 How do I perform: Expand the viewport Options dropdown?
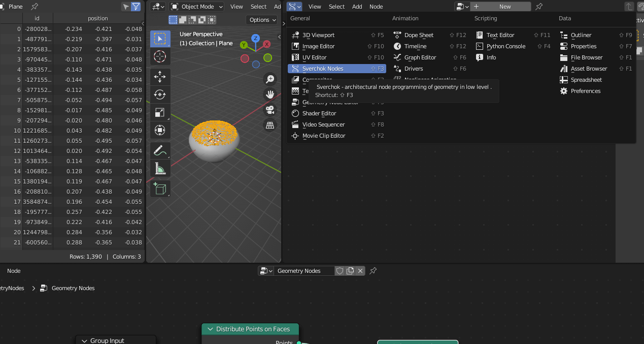[x=262, y=20]
